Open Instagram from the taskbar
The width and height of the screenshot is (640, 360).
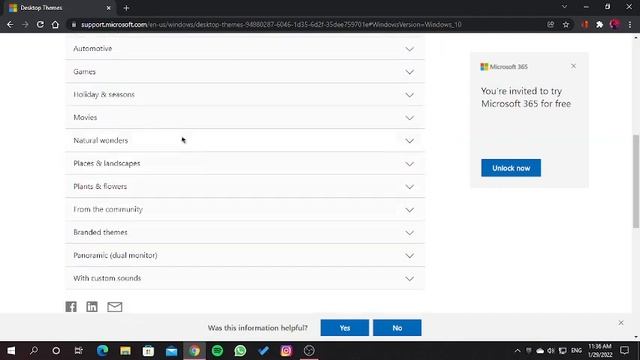pos(286,351)
